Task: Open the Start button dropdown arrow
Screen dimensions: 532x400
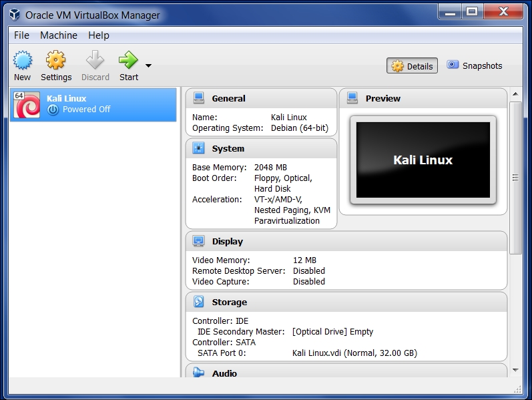Action: [x=148, y=65]
